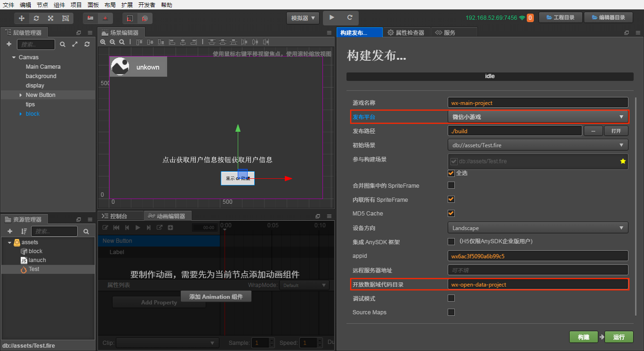The width and height of the screenshot is (644, 351).
Task: Click the orange notification count badge
Action: coord(530,18)
